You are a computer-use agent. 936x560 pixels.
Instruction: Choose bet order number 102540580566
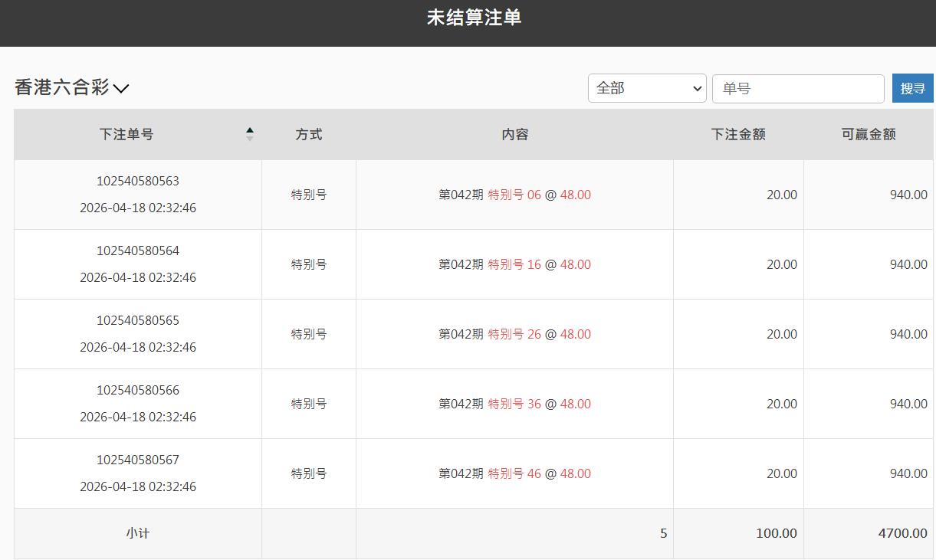click(138, 391)
